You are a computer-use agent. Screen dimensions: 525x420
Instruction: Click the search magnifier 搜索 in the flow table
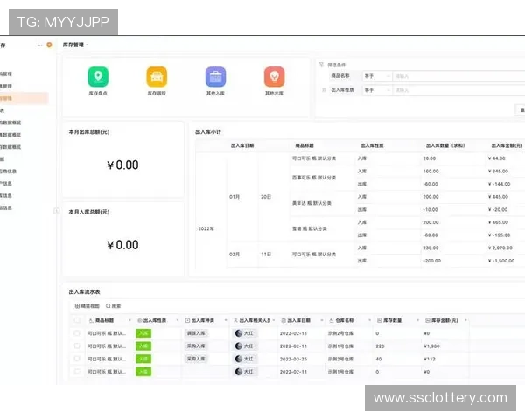pos(108,305)
